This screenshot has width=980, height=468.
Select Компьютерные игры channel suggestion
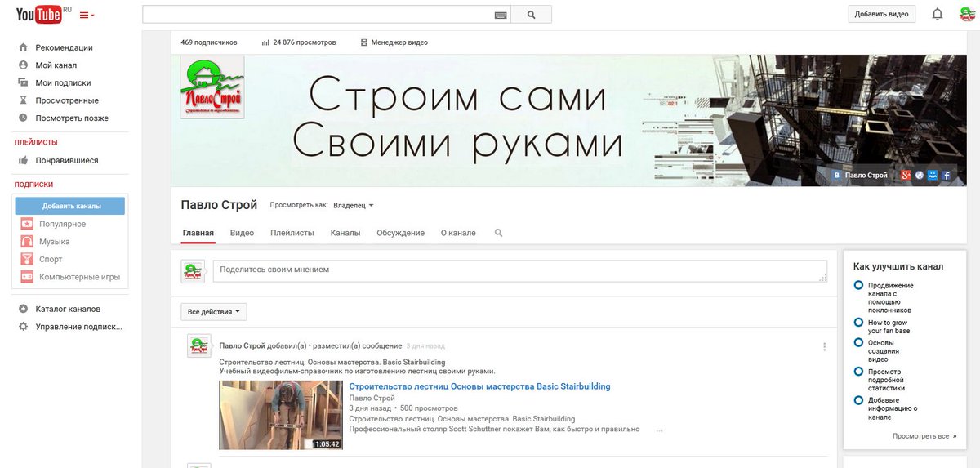[79, 277]
